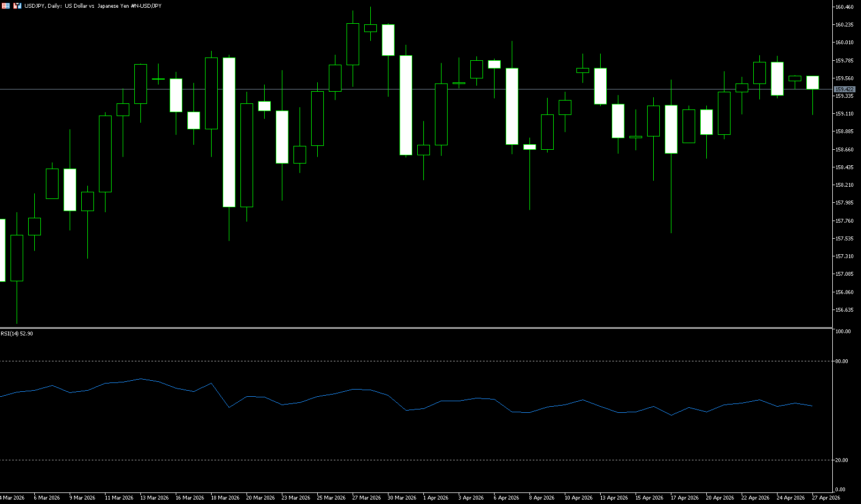Click the 30 Mar 2026 date label
The height and width of the screenshot is (504, 861).
pyautogui.click(x=402, y=498)
